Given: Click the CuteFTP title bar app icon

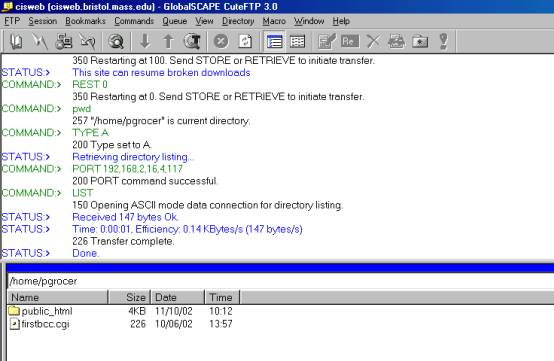Looking at the screenshot, I should point(7,6).
